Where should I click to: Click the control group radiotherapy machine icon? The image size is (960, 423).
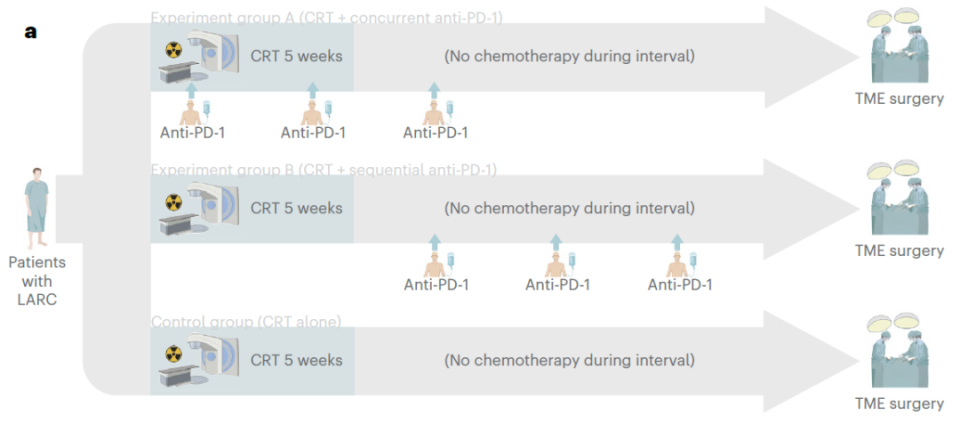198,361
